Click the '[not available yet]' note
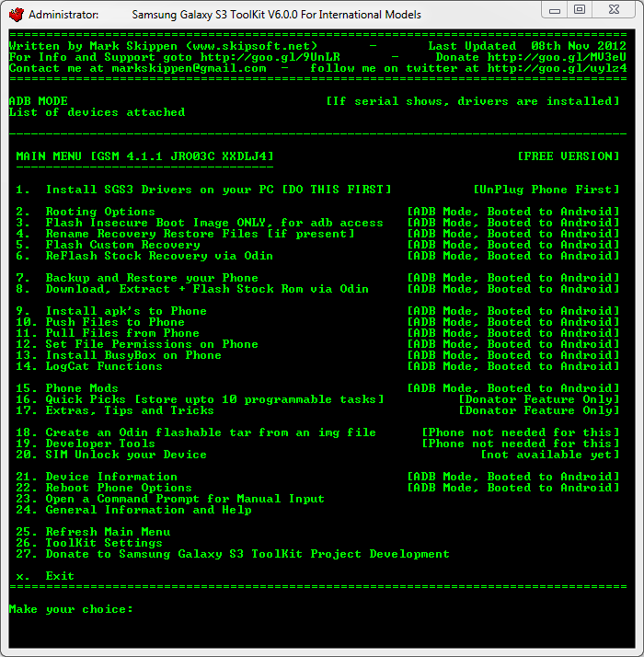This screenshot has height=657, width=644. coord(550,455)
